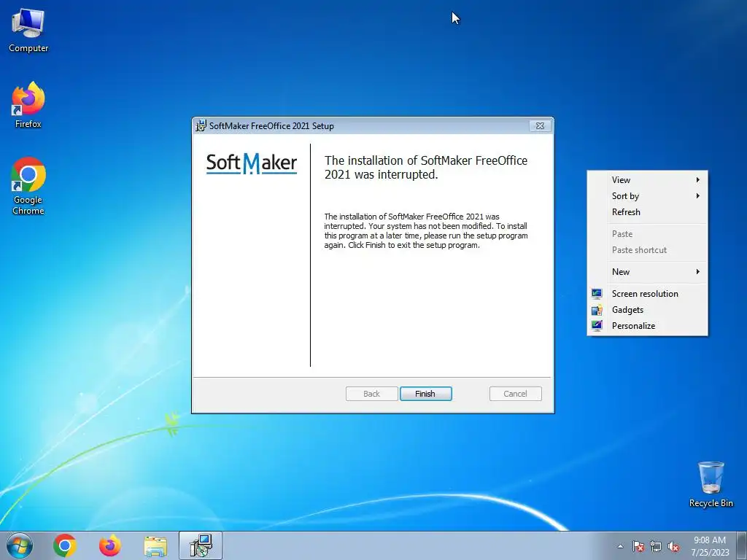
Task: Expand the View submenu
Action: click(x=648, y=180)
